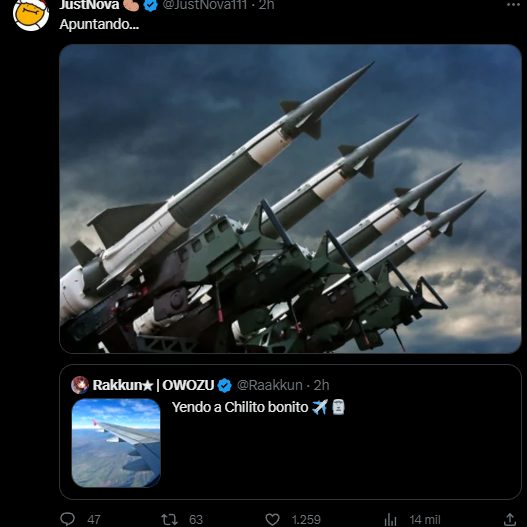Click Rakkun's verified blue badge
The image size is (527, 527).
click(225, 385)
